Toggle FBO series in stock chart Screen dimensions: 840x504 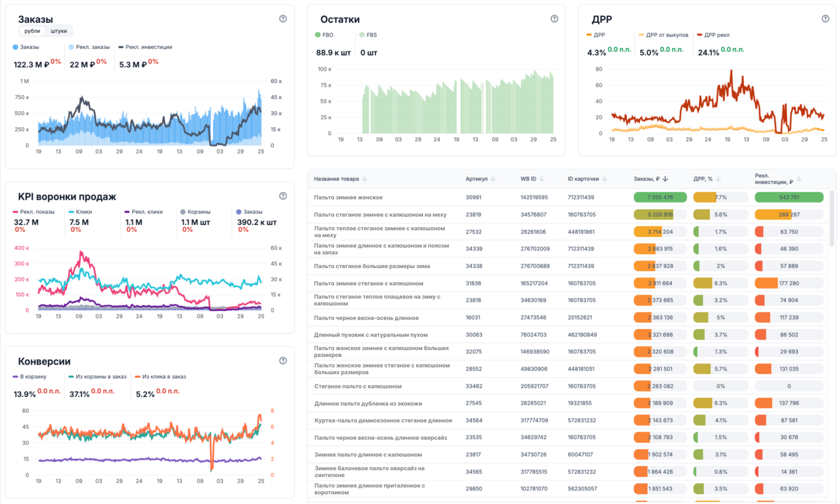(324, 35)
